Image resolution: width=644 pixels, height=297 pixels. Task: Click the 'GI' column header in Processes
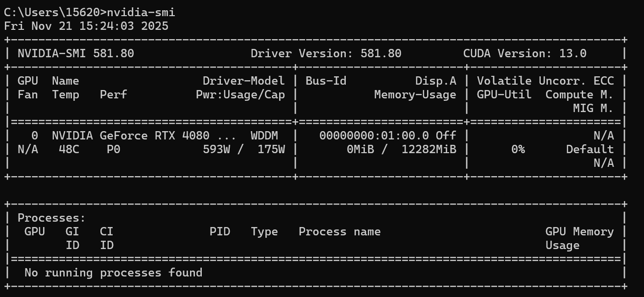pyautogui.click(x=72, y=231)
